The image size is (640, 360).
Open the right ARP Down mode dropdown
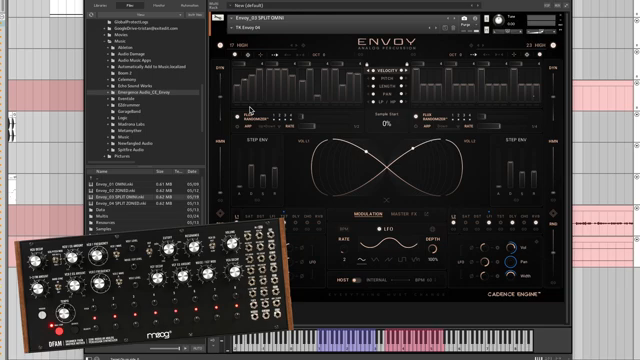tap(448, 127)
